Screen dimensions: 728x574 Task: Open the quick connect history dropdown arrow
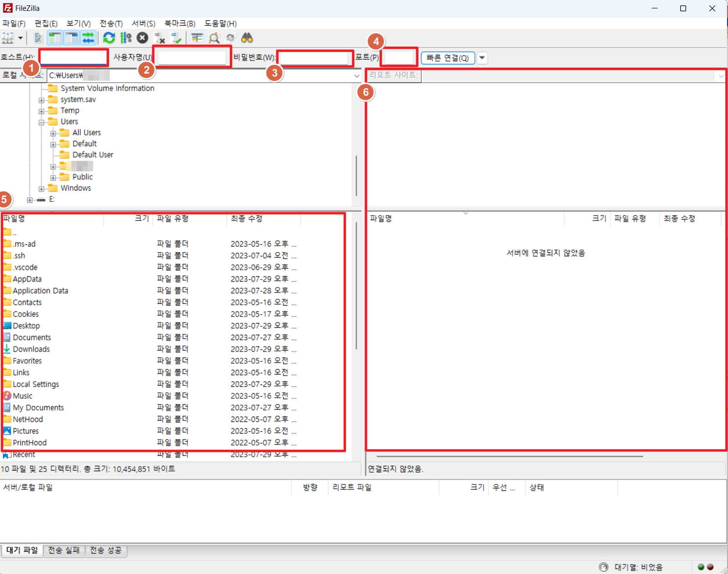click(x=482, y=58)
